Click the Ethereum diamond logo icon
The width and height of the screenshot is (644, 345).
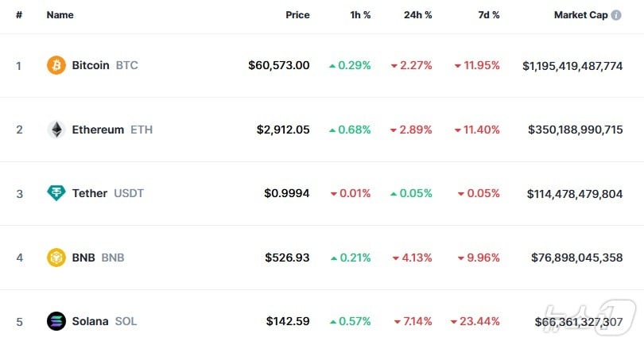[56, 130]
